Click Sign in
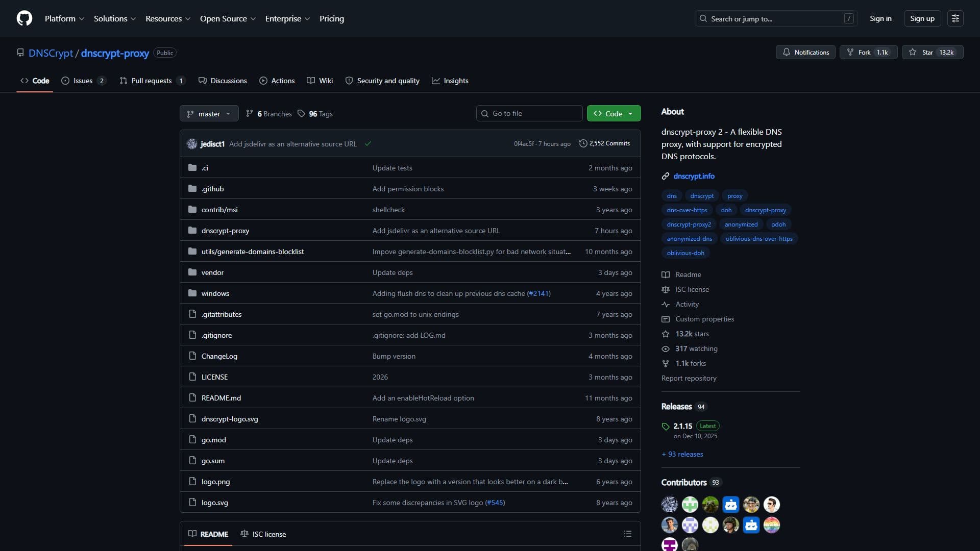 (x=880, y=18)
